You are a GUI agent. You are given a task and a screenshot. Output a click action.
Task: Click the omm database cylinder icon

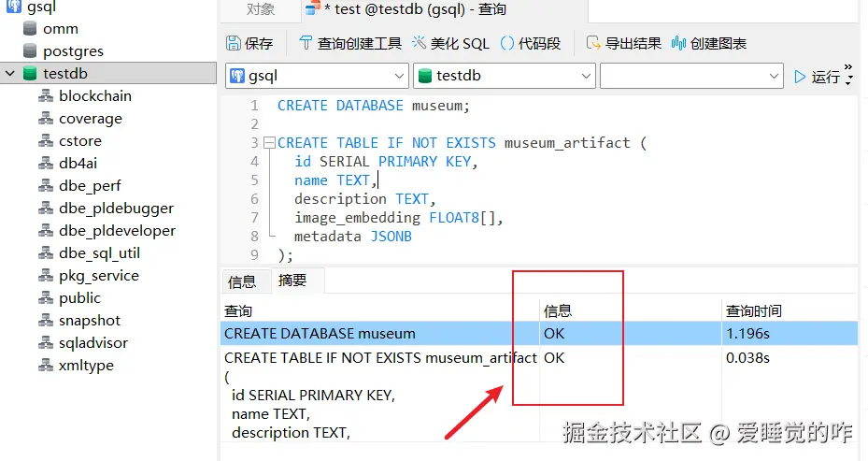(x=30, y=28)
